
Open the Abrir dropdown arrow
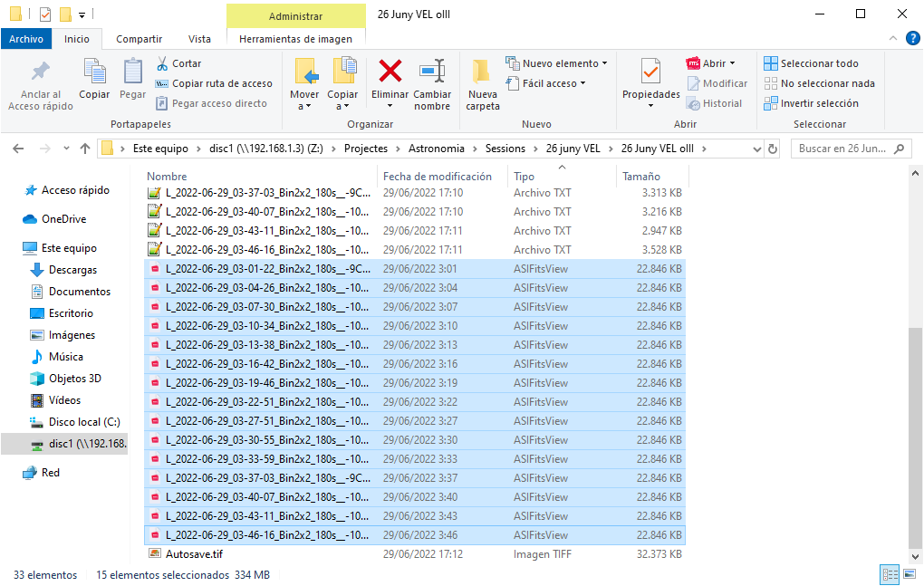(733, 63)
